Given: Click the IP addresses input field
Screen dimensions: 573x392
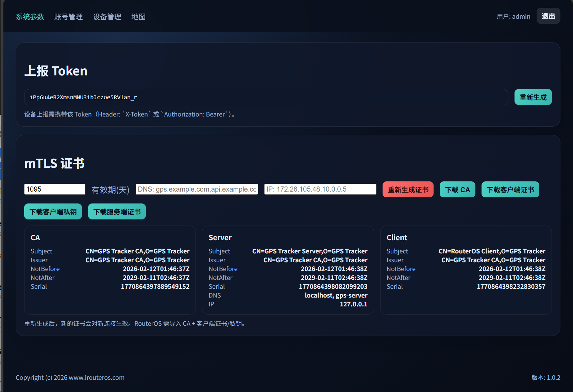Looking at the screenshot, I should 320,189.
